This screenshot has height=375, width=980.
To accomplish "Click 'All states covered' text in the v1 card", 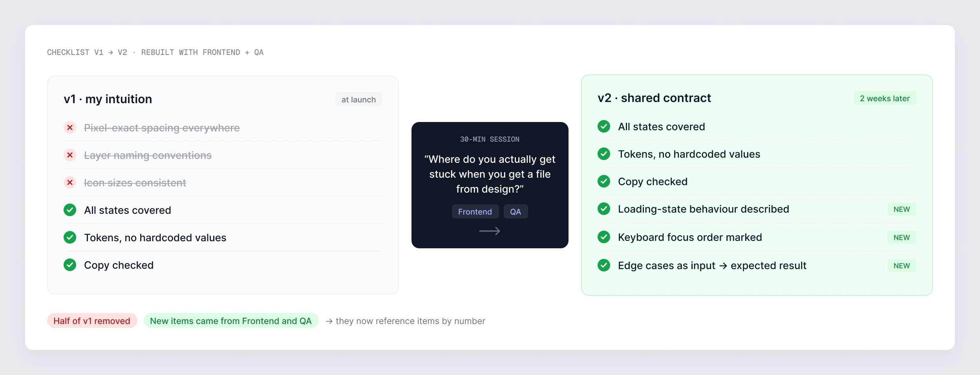I will coord(128,210).
